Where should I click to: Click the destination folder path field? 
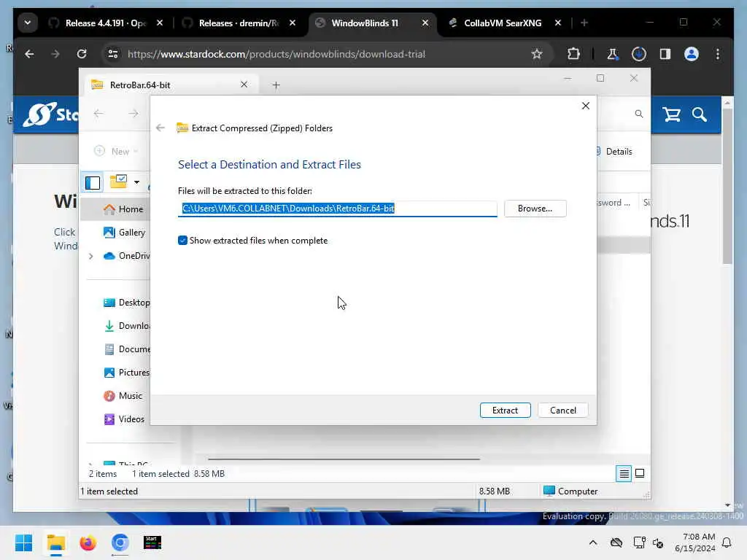[337, 209]
